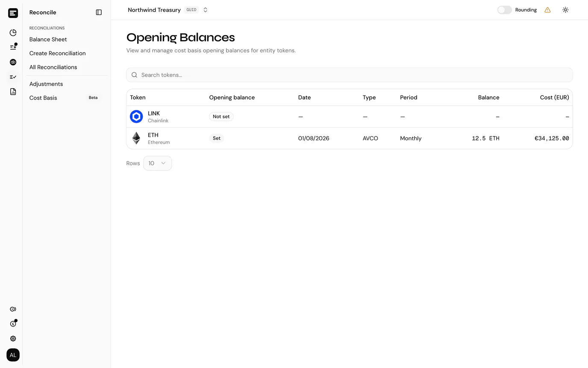Screen dimensions: 588x368
Task: Open the Rows per page dropdown
Action: 157,163
